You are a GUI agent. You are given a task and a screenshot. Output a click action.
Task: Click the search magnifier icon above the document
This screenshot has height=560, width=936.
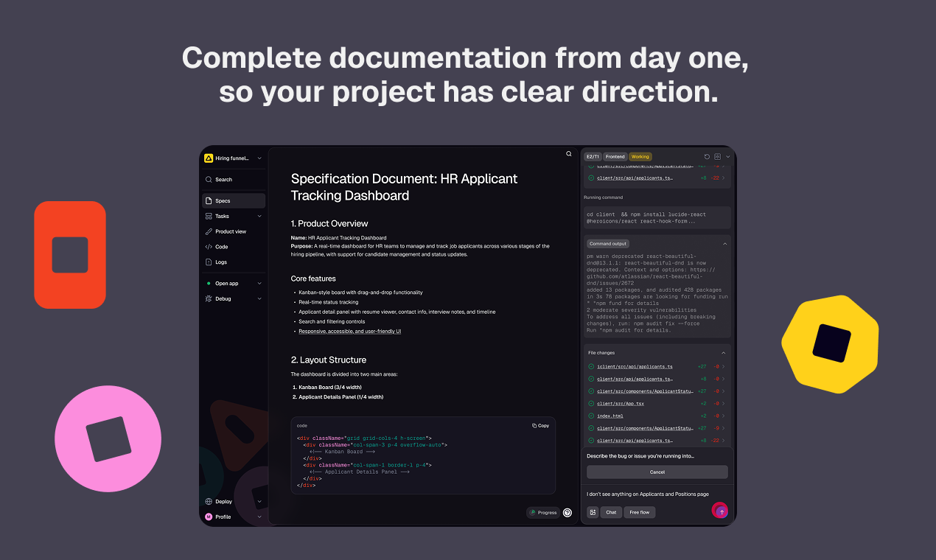click(x=569, y=154)
